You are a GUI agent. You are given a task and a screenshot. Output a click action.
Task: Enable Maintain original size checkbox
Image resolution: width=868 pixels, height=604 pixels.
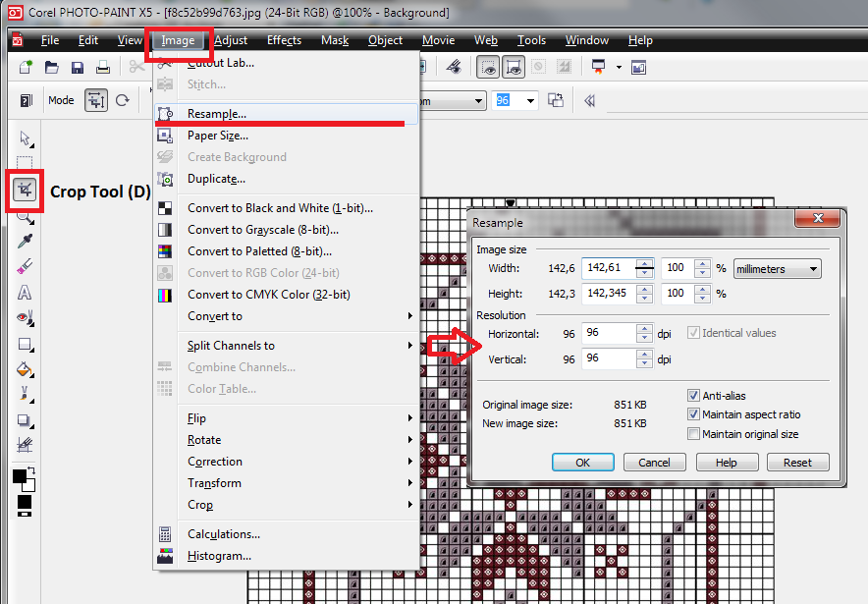click(x=694, y=433)
